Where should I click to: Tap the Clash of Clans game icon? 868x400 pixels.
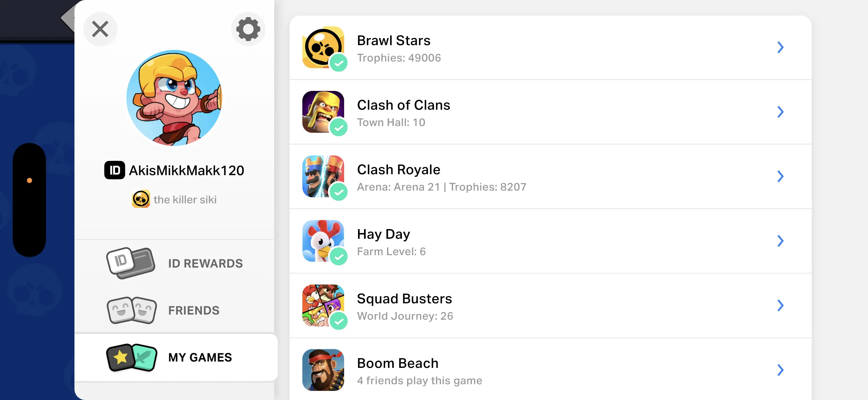click(322, 111)
